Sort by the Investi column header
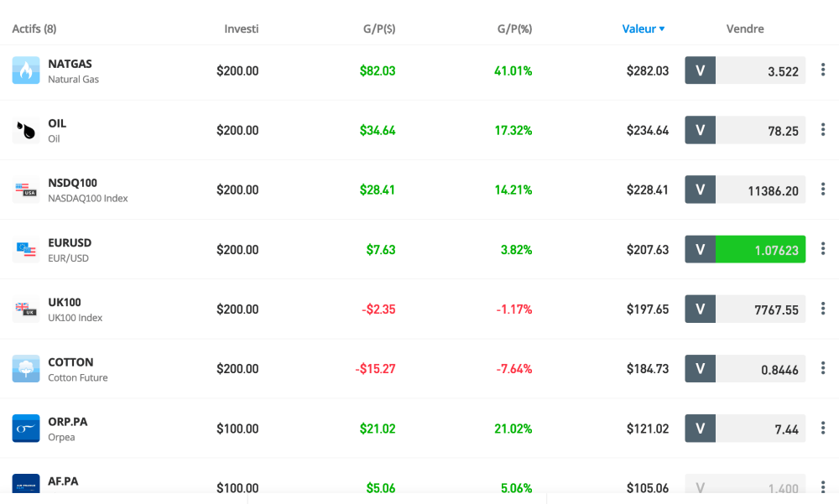The height and width of the screenshot is (504, 839). [242, 29]
